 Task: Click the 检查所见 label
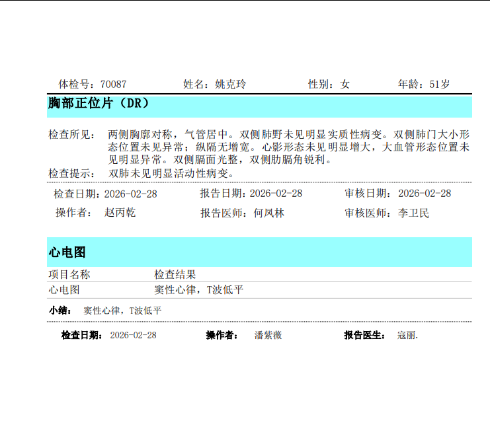(71, 134)
